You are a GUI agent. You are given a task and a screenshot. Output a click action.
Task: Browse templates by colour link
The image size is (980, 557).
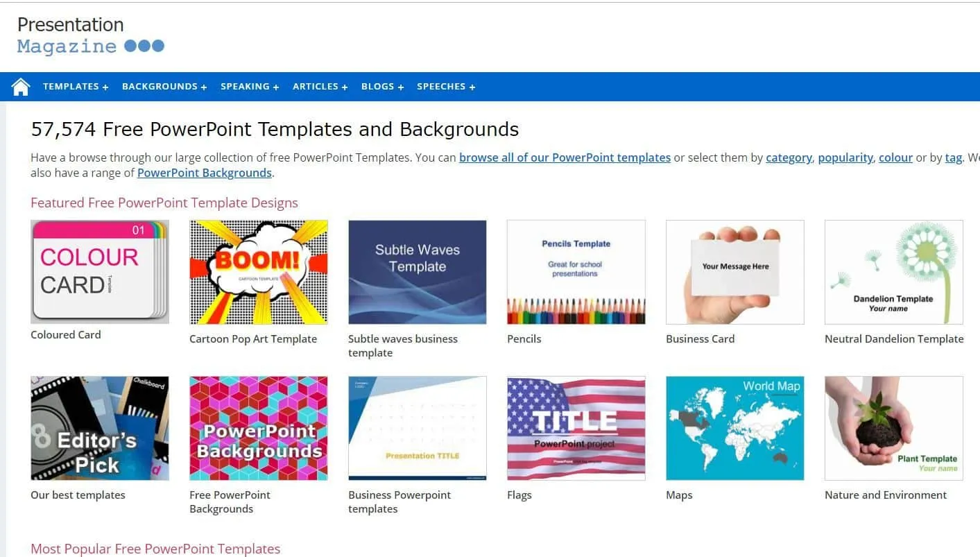(x=895, y=157)
